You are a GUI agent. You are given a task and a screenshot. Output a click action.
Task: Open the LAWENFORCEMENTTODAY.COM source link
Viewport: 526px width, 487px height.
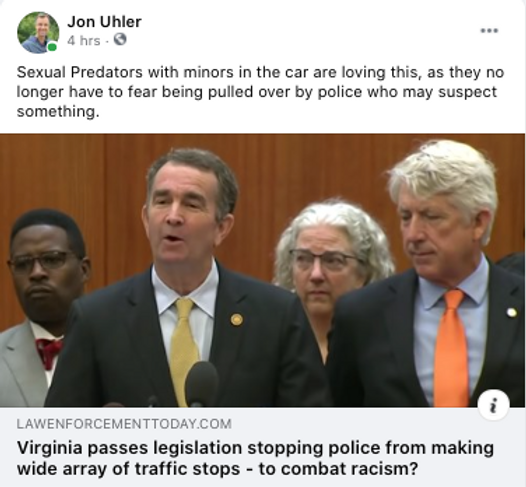click(124, 424)
